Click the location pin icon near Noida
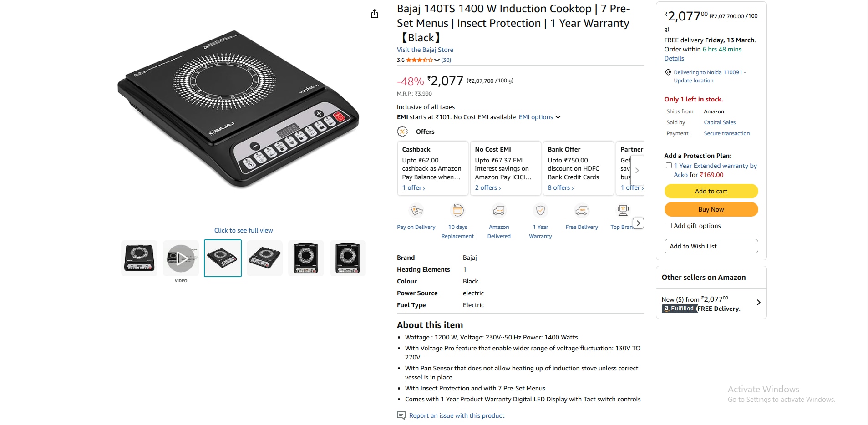The width and height of the screenshot is (868, 425). pyautogui.click(x=668, y=72)
